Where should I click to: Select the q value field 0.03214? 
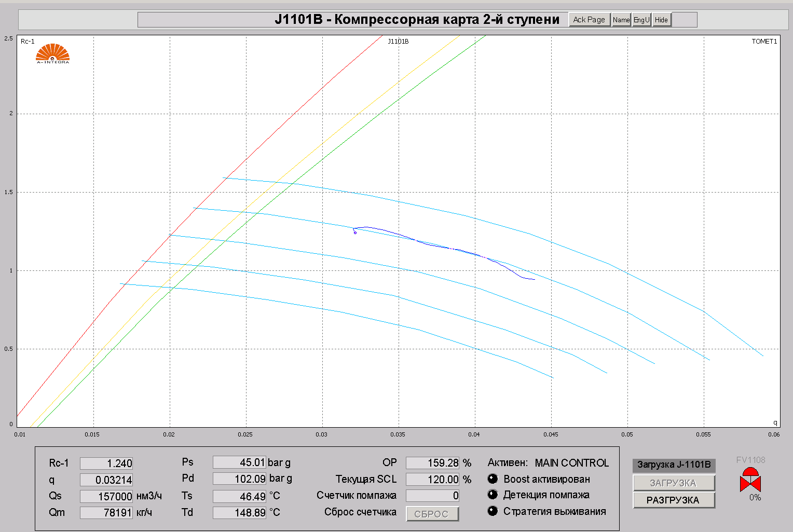pyautogui.click(x=106, y=480)
